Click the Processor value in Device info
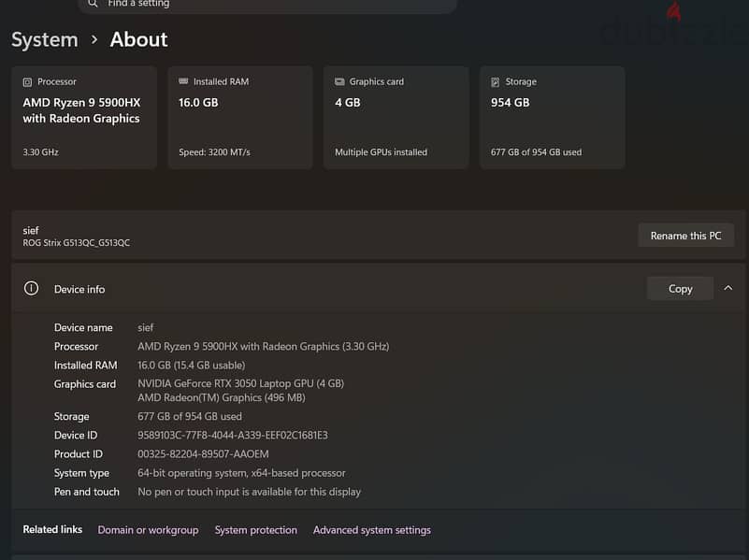The height and width of the screenshot is (560, 749). coord(263,347)
